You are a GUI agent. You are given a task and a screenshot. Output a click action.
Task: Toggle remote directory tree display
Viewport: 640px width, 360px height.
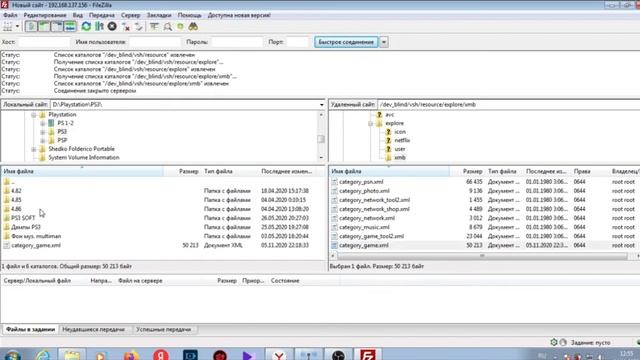click(x=57, y=27)
